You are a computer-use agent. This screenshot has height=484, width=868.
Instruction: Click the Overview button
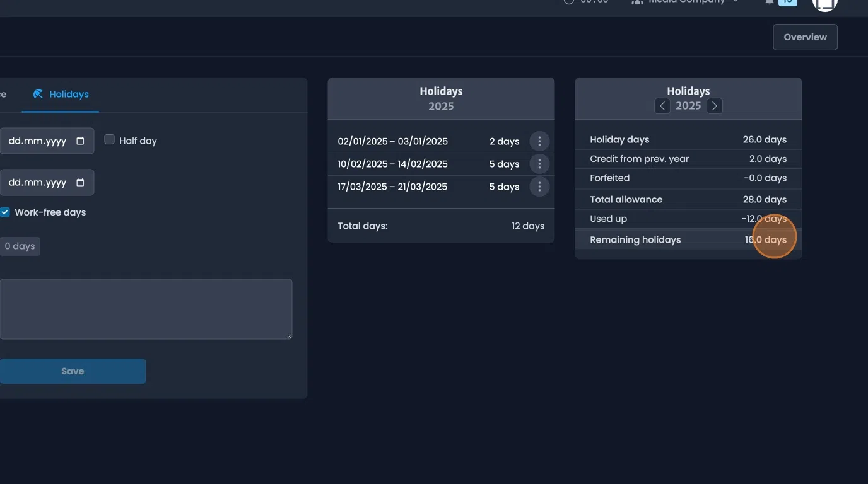pyautogui.click(x=805, y=37)
